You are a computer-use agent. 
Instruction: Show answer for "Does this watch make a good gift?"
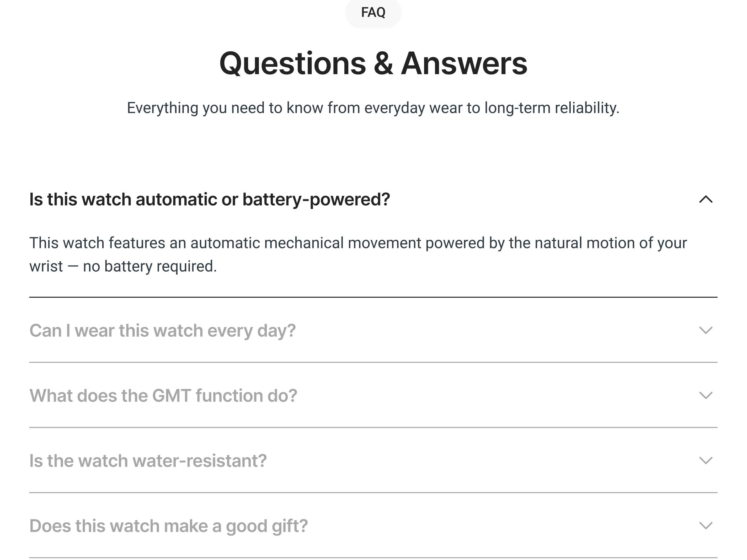[168, 526]
